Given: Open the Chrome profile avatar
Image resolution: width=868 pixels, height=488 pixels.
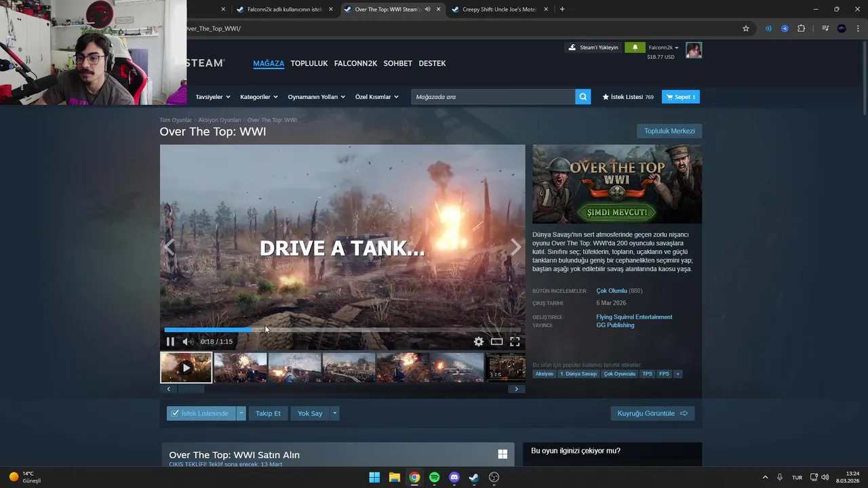Looking at the screenshot, I should (x=842, y=28).
